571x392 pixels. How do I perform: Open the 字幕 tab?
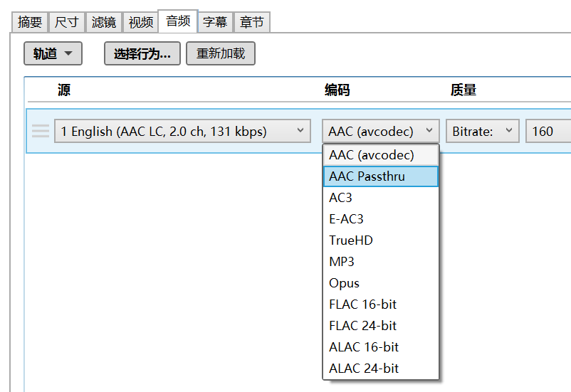pos(215,22)
